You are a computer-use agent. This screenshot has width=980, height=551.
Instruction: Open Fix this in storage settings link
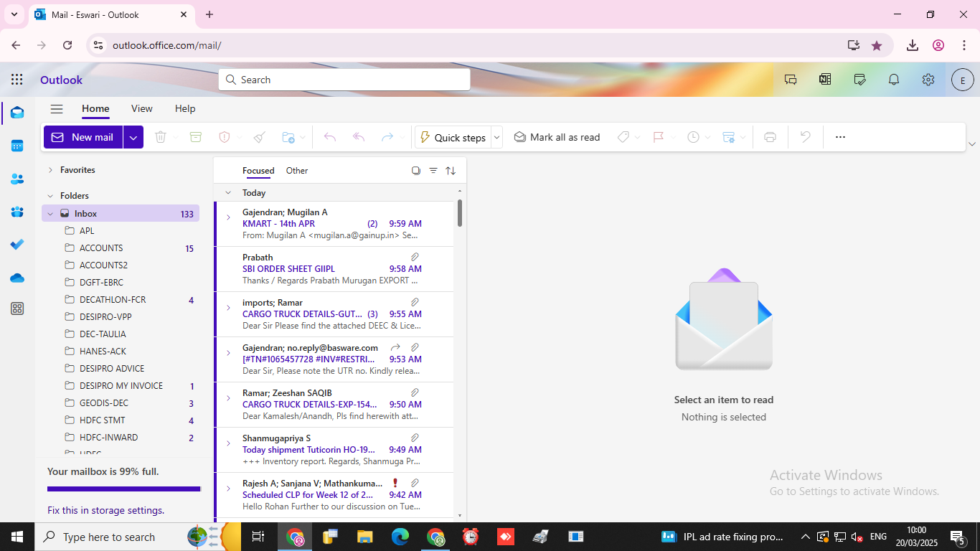tap(105, 510)
